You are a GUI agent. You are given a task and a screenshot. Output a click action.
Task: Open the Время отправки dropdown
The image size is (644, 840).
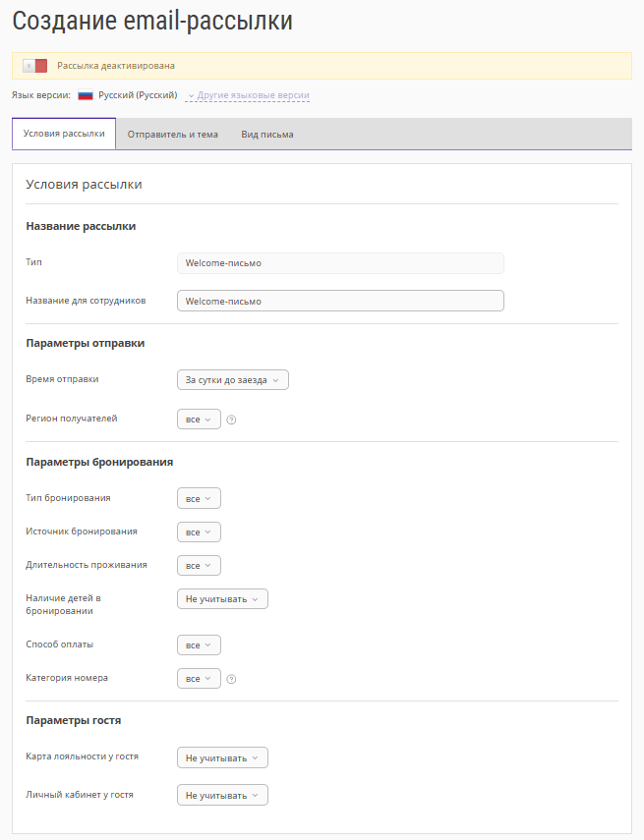point(233,380)
